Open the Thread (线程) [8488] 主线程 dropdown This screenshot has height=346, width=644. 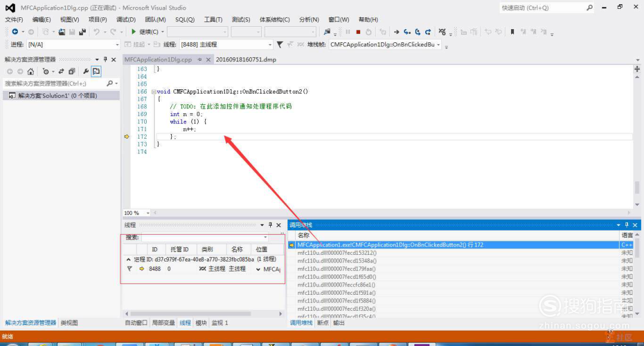(270, 44)
